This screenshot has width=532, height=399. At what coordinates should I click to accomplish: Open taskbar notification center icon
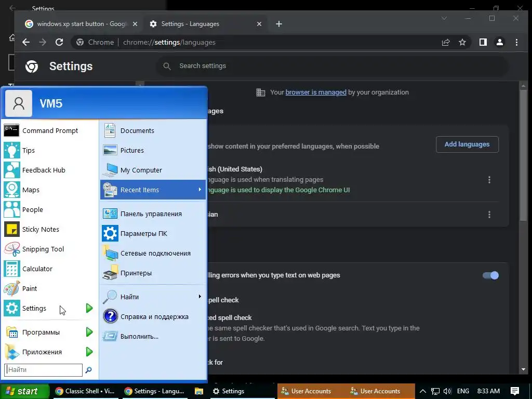(515, 391)
